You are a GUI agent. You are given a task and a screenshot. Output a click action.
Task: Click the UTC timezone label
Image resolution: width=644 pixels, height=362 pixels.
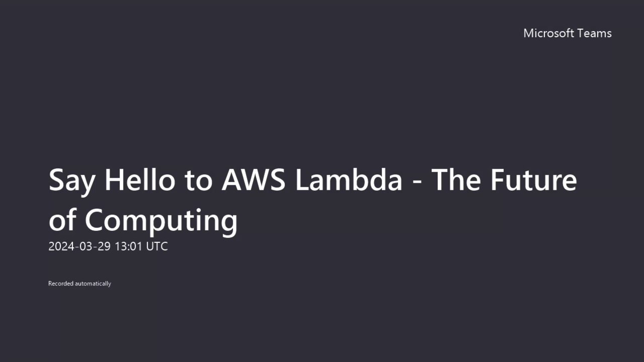157,246
